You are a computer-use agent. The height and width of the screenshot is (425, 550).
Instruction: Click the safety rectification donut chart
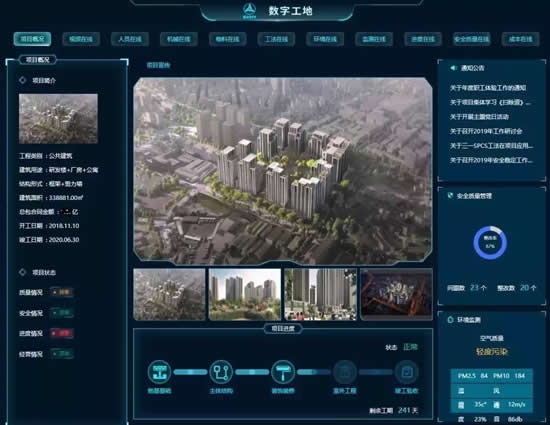pos(490,243)
